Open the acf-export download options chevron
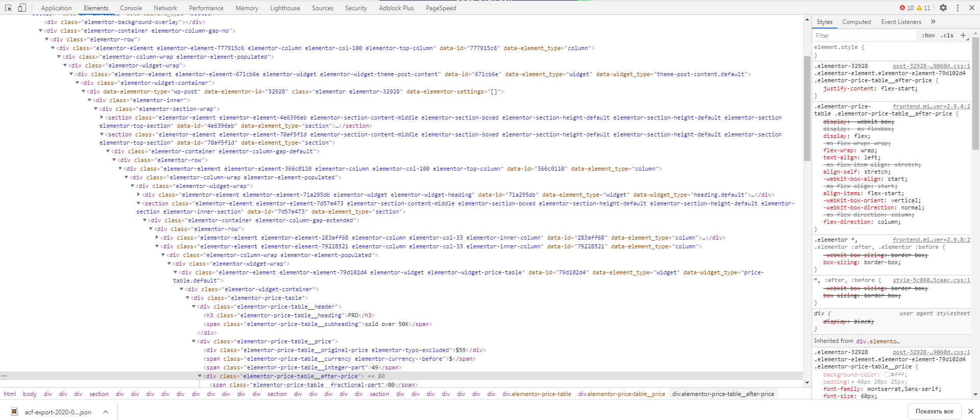 click(106, 412)
